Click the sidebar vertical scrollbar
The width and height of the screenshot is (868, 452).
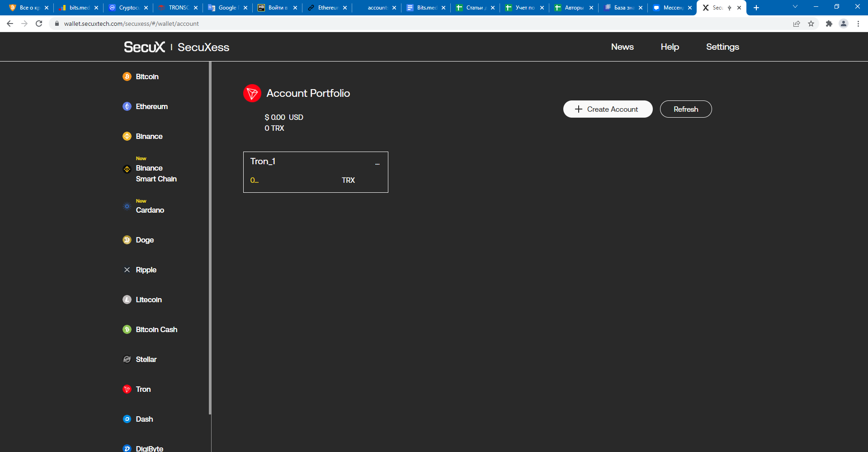(x=210, y=238)
